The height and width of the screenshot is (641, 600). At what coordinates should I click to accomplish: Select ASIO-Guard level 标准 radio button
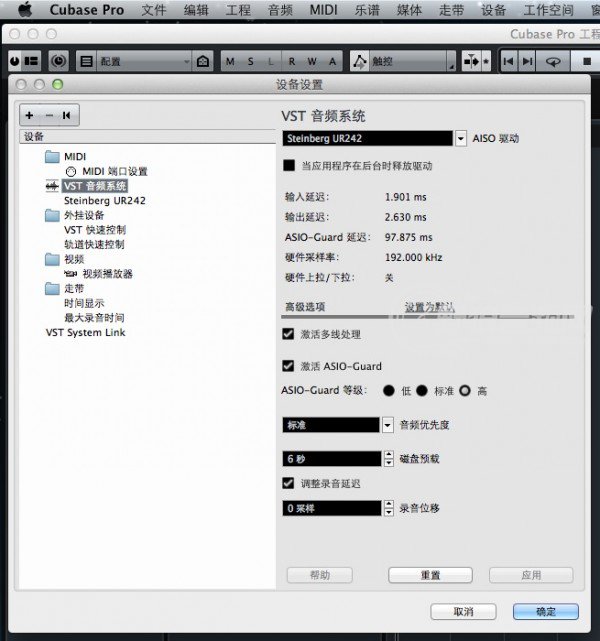[x=422, y=391]
